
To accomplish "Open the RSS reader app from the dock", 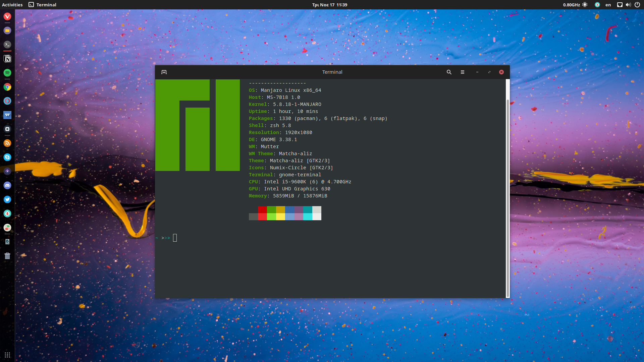I will (x=7, y=143).
